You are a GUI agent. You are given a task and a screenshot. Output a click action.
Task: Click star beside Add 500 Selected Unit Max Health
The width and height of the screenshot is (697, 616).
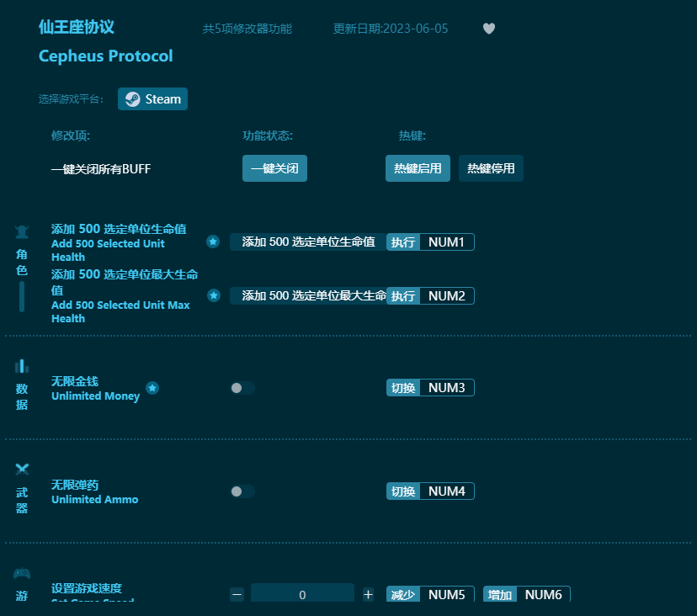click(213, 295)
